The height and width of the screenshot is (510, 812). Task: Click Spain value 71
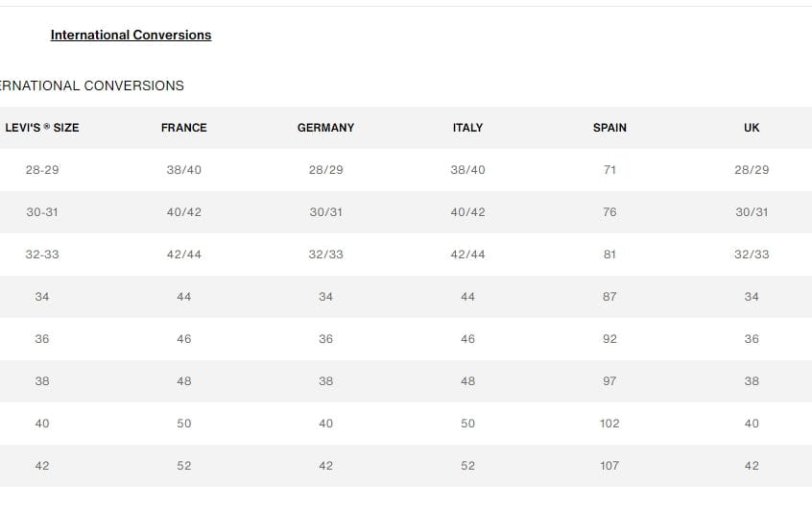[x=609, y=169]
